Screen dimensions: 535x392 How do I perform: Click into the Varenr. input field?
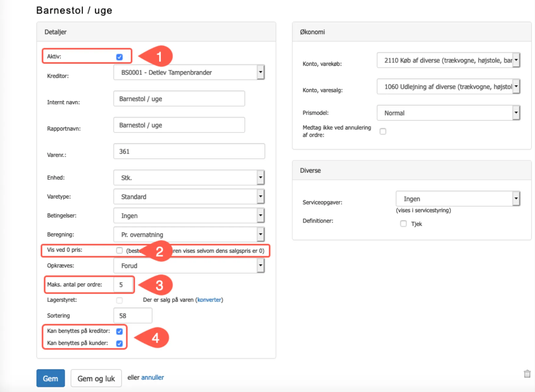tap(189, 151)
